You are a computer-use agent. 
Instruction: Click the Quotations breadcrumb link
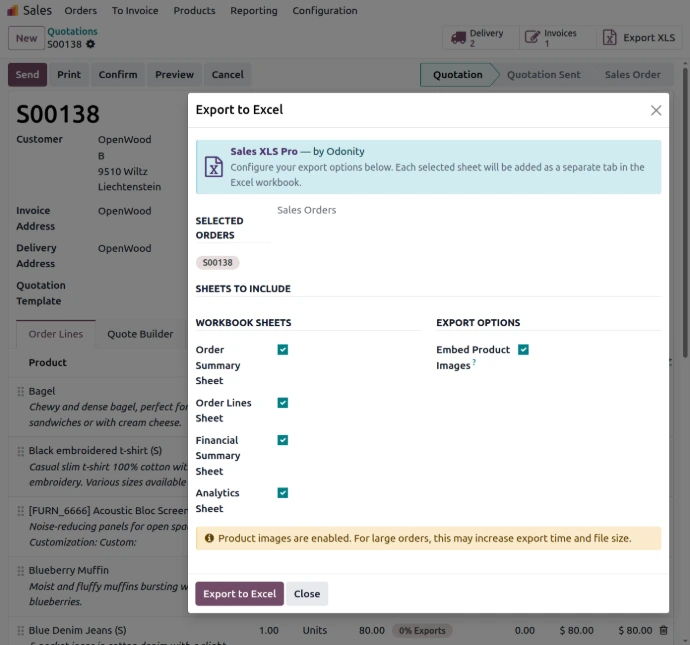point(72,31)
